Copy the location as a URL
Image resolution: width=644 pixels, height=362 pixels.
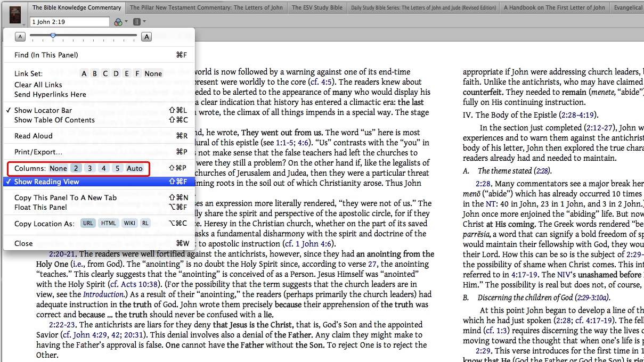coord(88,223)
